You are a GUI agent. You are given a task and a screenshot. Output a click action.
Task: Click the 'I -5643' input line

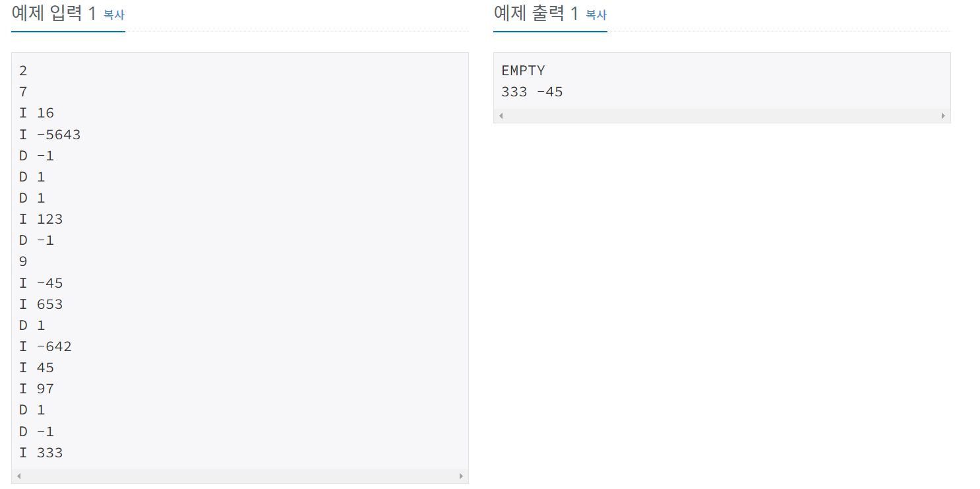pyautogui.click(x=50, y=135)
